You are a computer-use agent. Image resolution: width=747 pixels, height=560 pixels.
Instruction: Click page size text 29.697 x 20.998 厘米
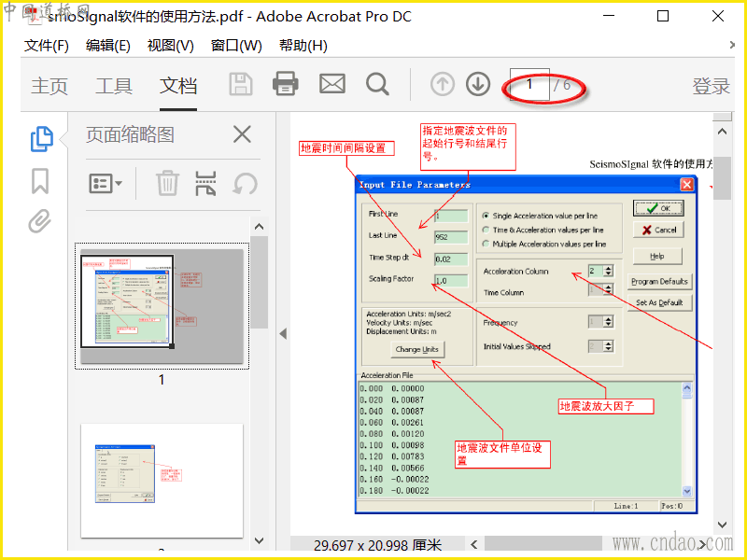point(377,546)
